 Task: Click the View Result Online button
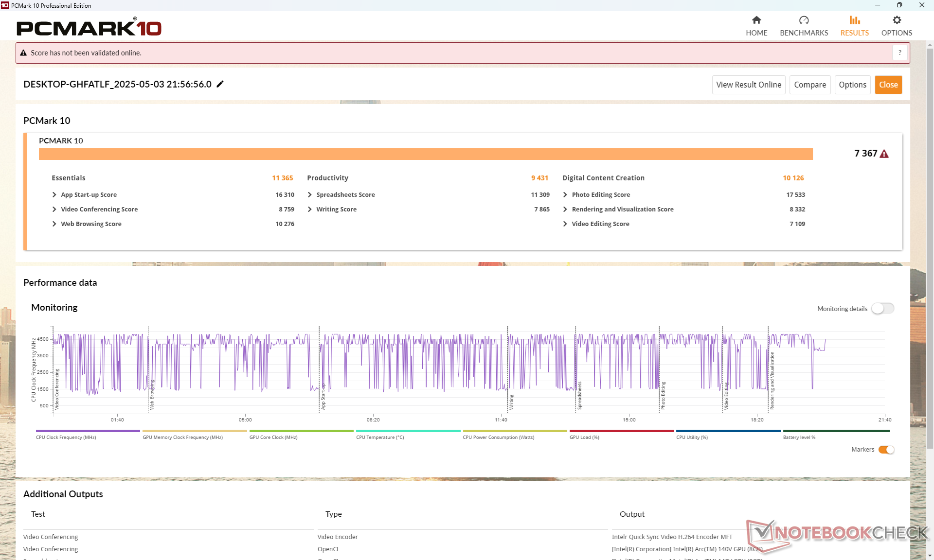(749, 85)
